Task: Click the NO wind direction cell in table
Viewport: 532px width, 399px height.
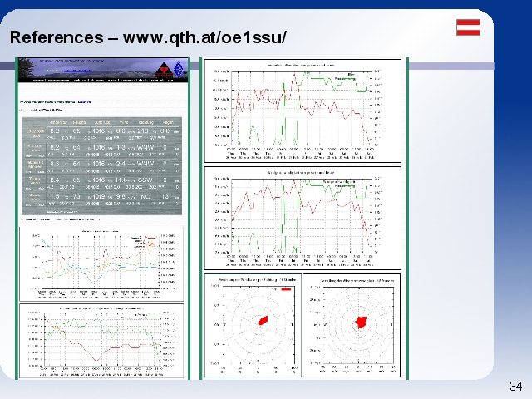Action: [x=145, y=196]
